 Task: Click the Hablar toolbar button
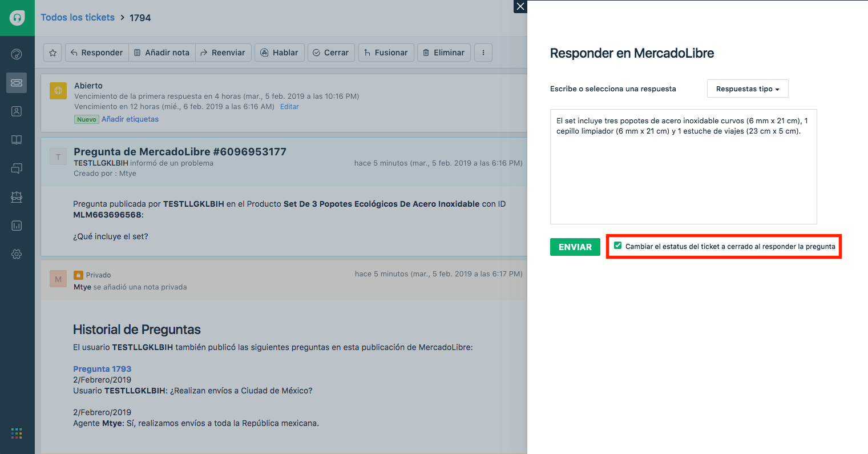(280, 53)
